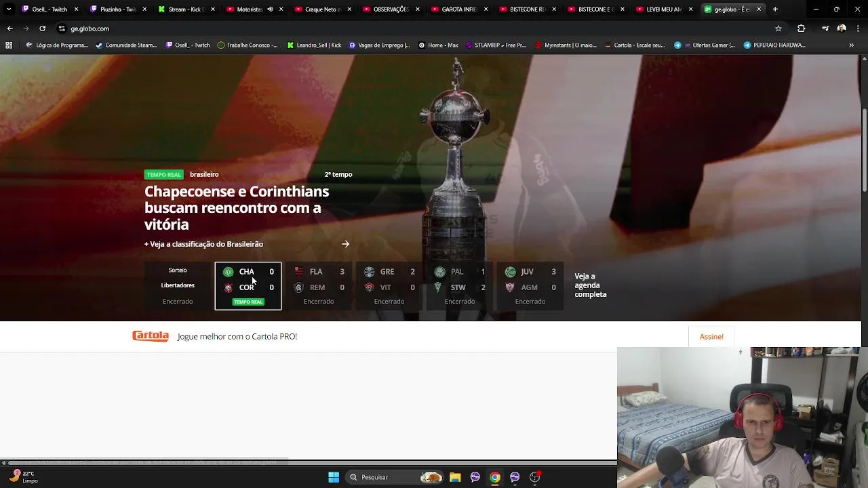Open the FLA 3 x 0 REM match card
Image resolution: width=868 pixels, height=488 pixels.
point(319,286)
